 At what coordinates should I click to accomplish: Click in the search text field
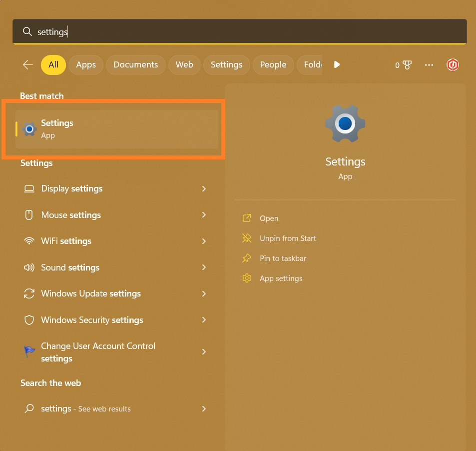(240, 31)
